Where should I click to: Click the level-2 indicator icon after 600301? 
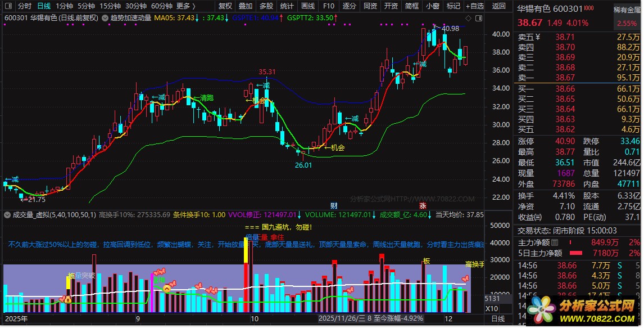(589, 8)
